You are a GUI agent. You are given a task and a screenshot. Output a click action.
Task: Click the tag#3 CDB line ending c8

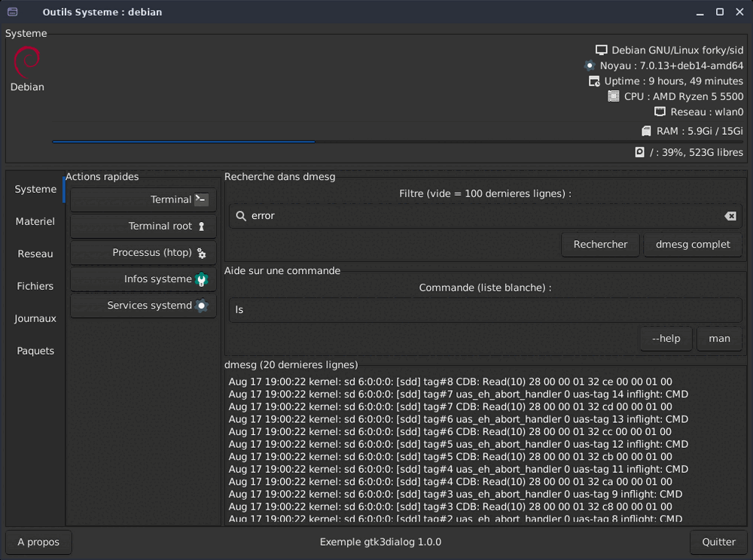click(450, 507)
